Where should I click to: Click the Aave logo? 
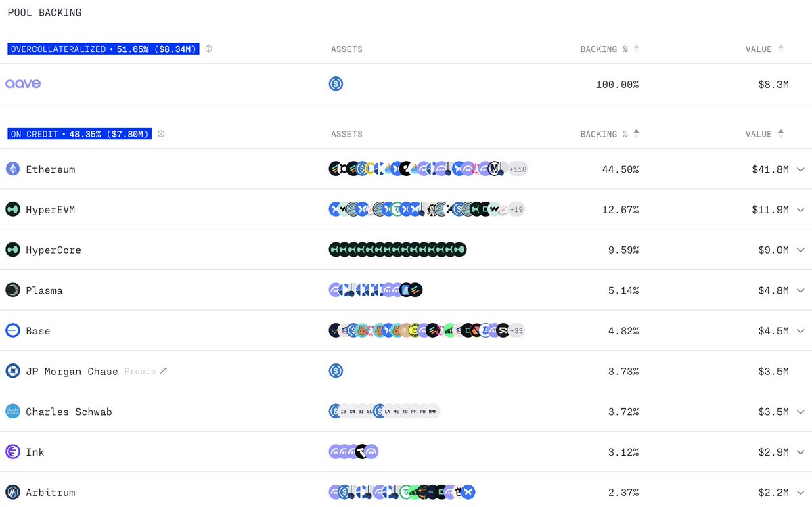click(23, 84)
